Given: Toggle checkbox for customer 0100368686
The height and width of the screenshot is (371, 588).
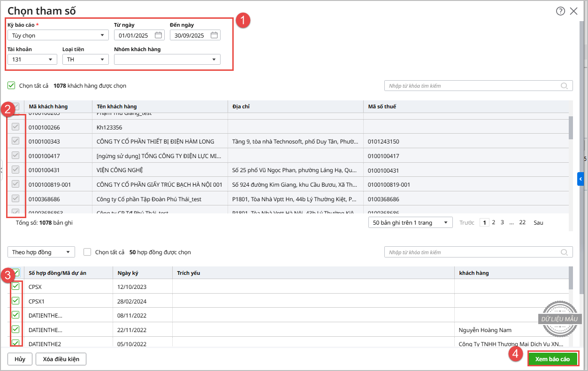Looking at the screenshot, I should tap(15, 199).
